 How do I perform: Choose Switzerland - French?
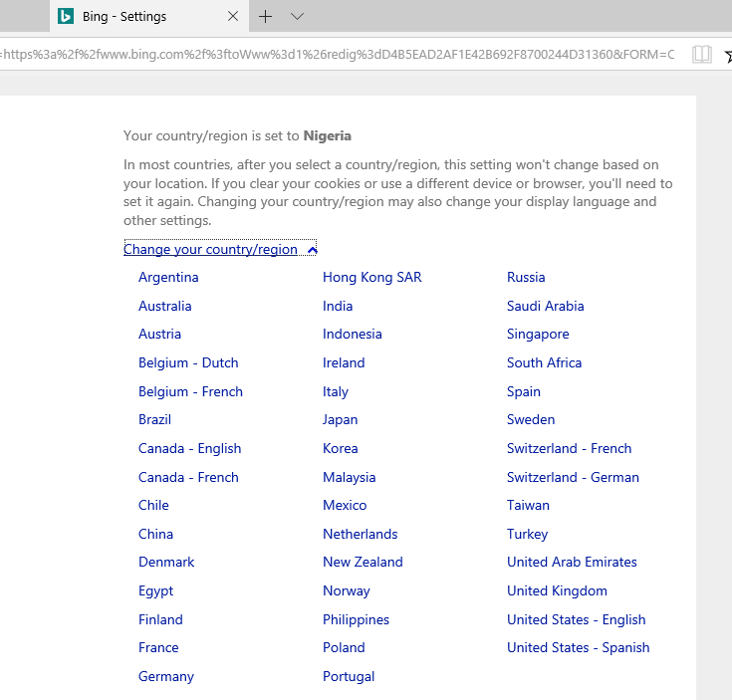569,449
